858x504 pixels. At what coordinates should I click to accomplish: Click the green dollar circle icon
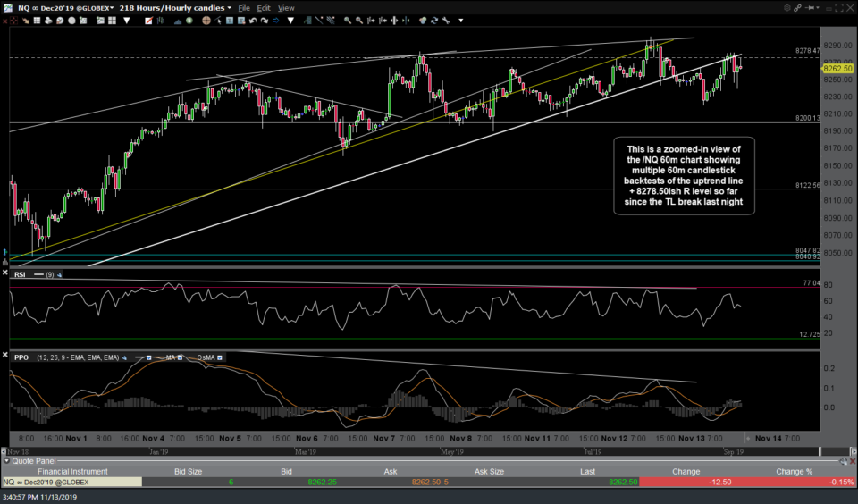(x=189, y=21)
